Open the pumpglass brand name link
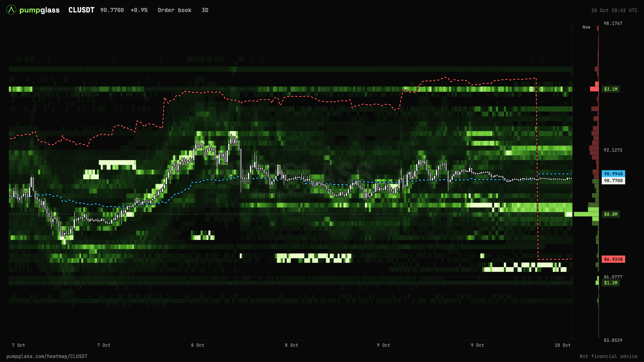 point(39,10)
